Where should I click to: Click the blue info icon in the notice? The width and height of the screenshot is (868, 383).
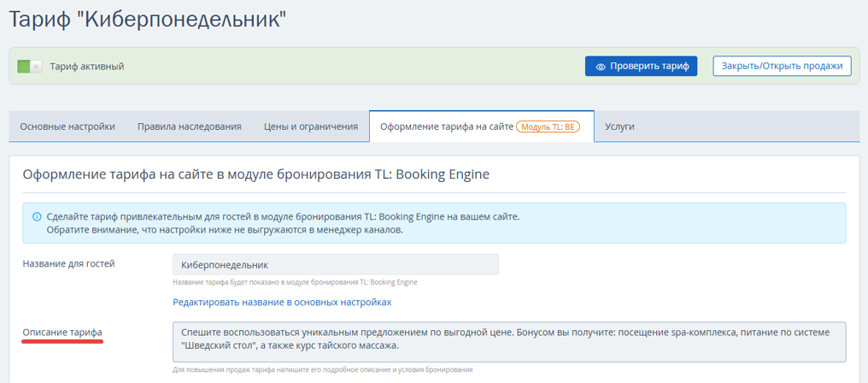37,217
